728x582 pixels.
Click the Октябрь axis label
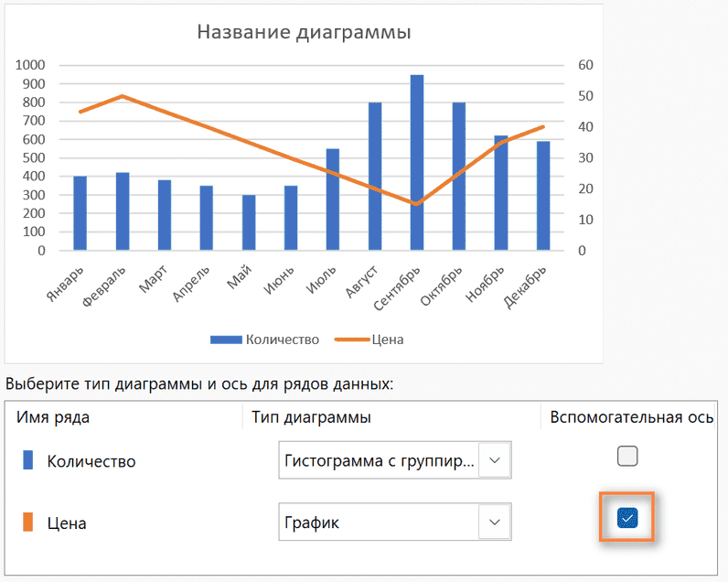441,286
